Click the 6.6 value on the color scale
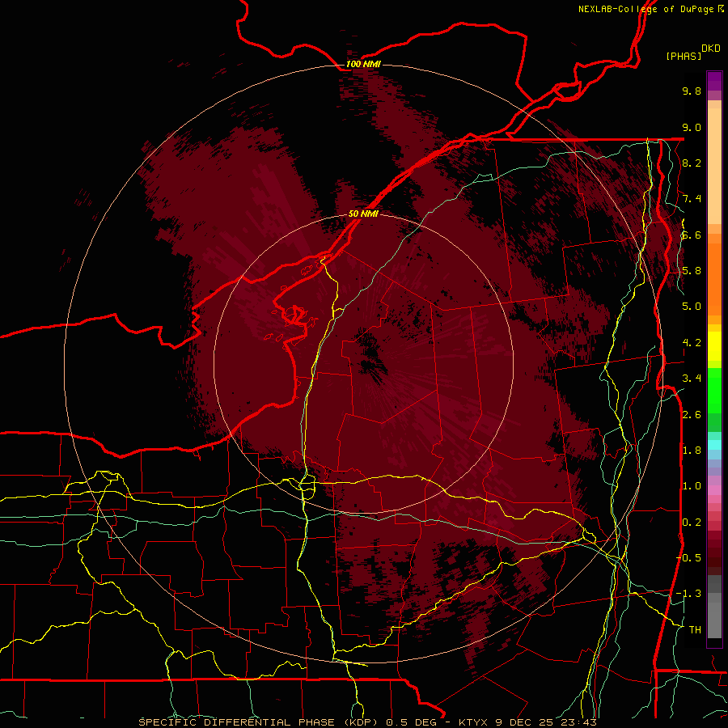This screenshot has width=728, height=728. (692, 235)
